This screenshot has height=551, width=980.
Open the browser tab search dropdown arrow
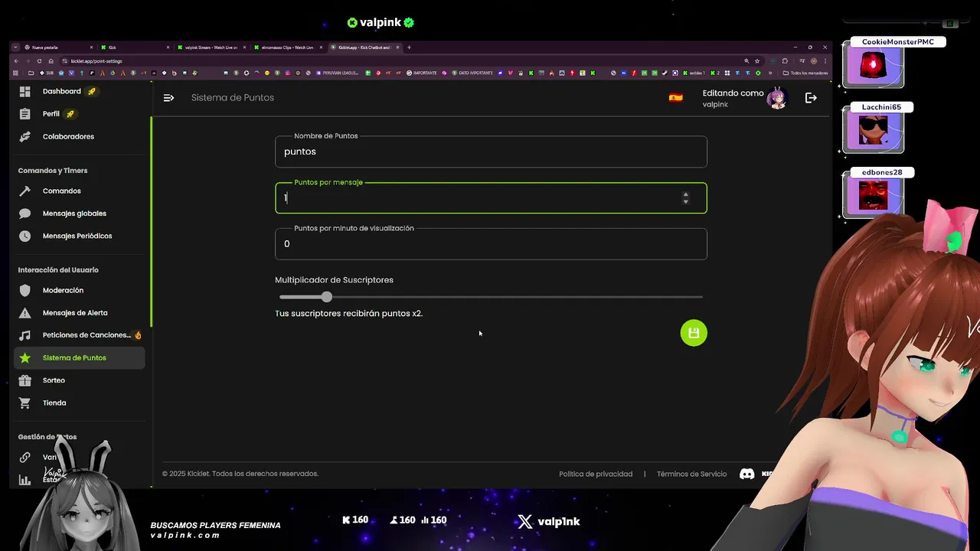click(x=15, y=47)
